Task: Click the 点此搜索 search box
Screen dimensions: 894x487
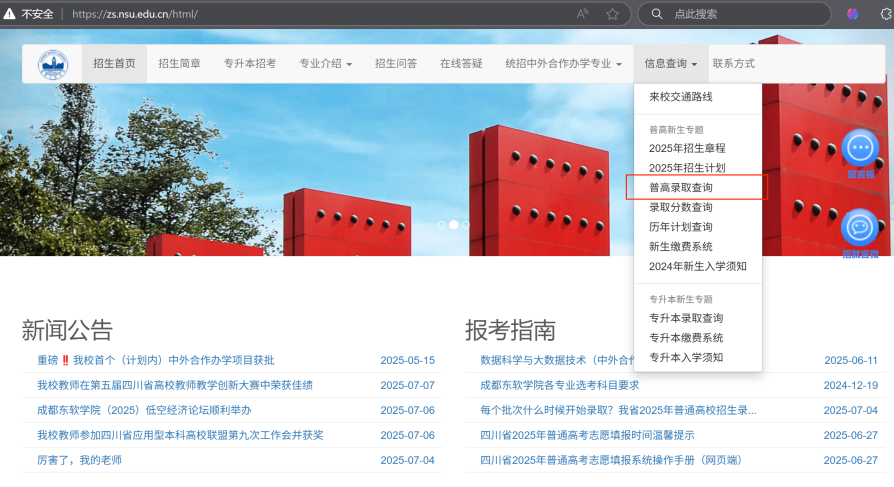Action: [x=734, y=14]
